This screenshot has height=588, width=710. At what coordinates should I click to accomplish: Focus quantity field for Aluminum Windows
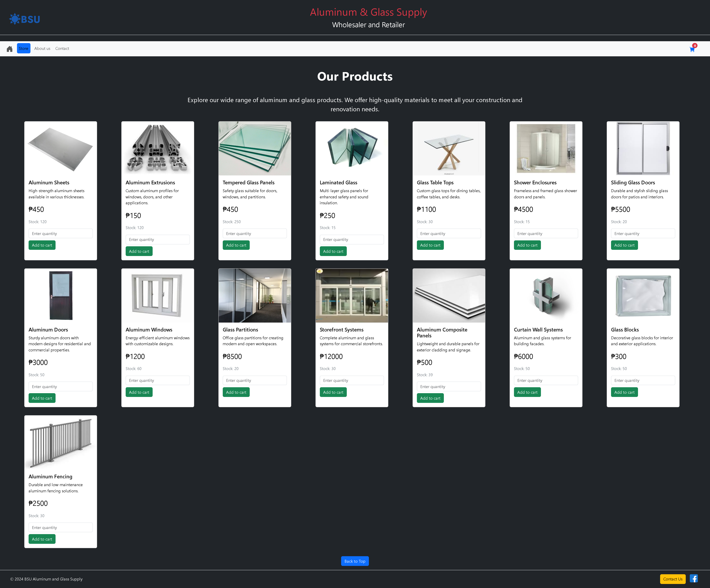tap(158, 381)
